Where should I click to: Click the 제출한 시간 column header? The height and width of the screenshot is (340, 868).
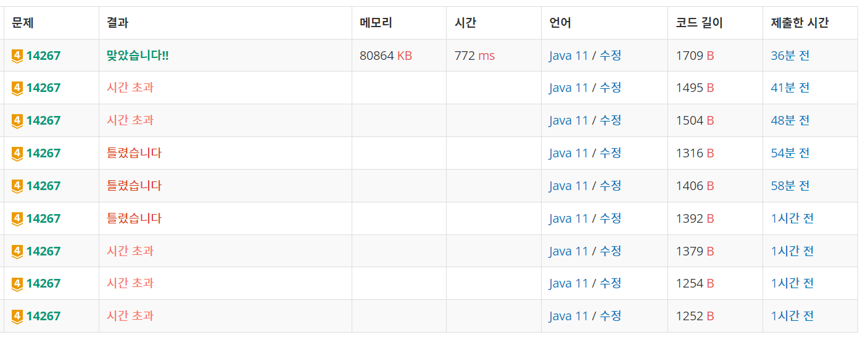click(x=800, y=23)
